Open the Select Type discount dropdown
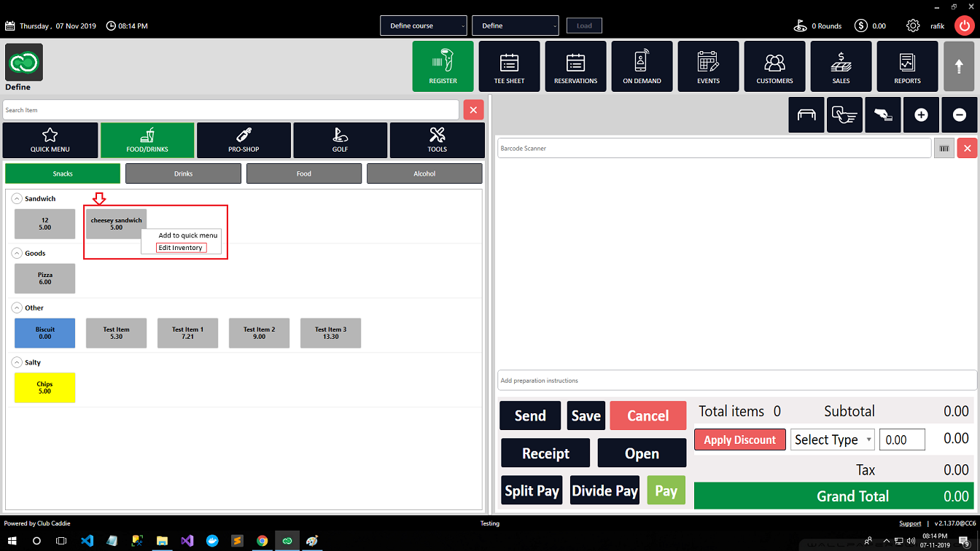 (832, 439)
